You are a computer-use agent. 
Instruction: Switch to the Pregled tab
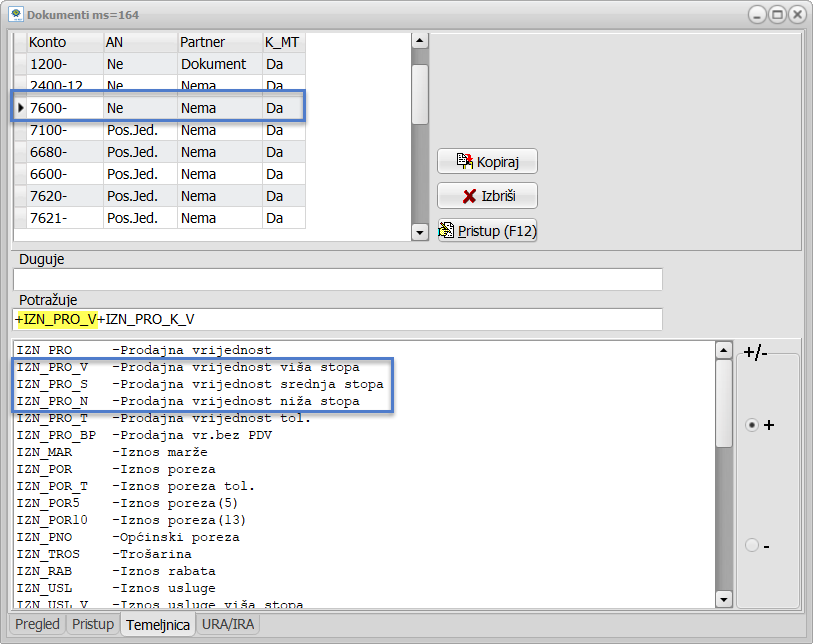tap(36, 625)
